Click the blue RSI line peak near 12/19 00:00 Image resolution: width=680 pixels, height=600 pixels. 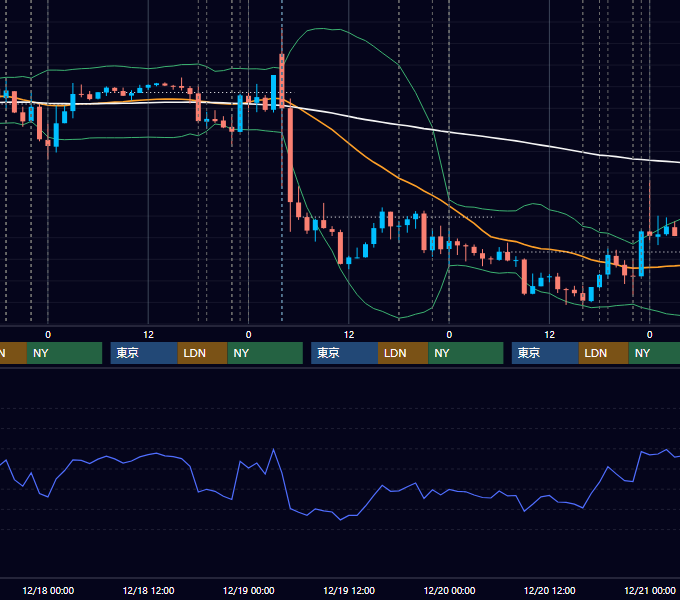[273, 450]
